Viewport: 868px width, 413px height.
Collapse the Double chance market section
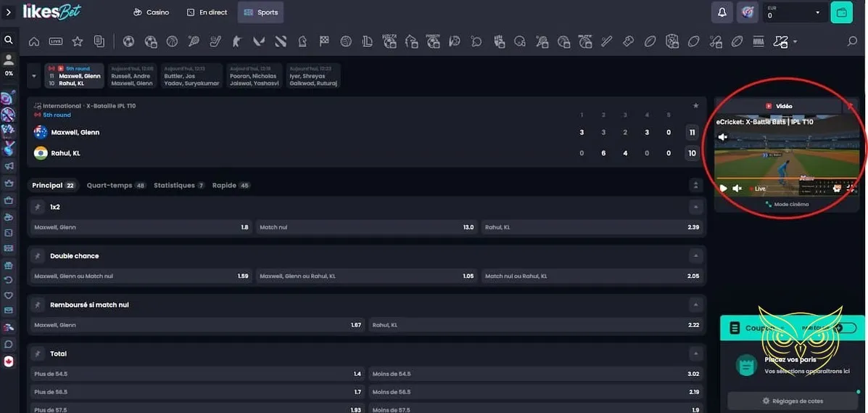click(695, 256)
